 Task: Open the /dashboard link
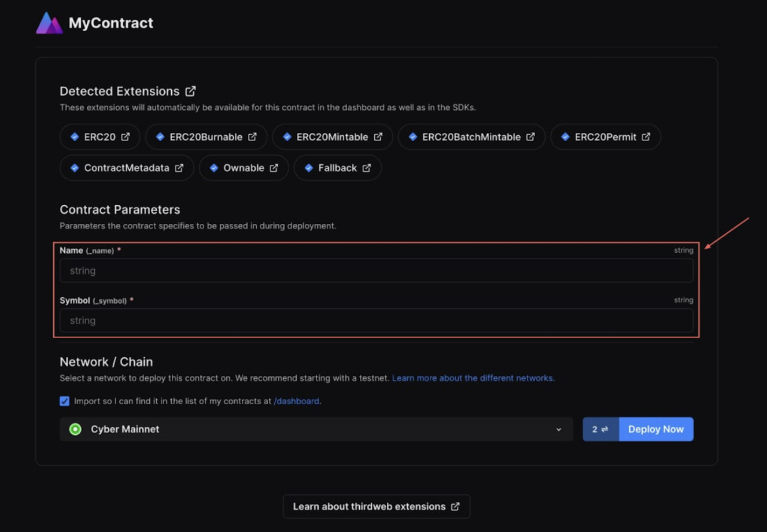296,401
